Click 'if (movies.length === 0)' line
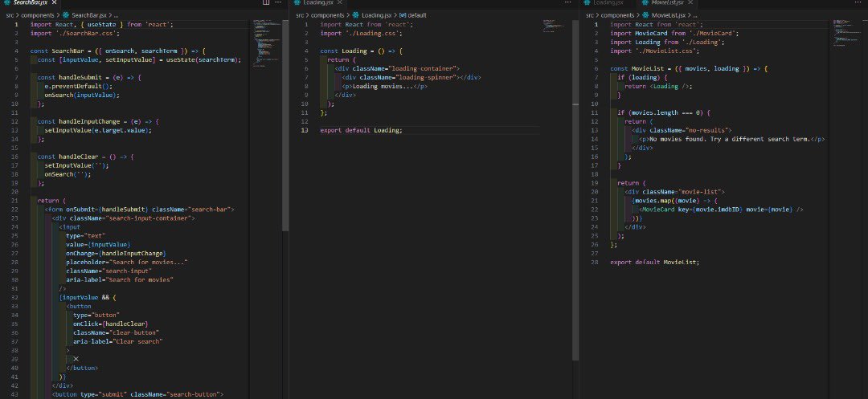 point(664,112)
